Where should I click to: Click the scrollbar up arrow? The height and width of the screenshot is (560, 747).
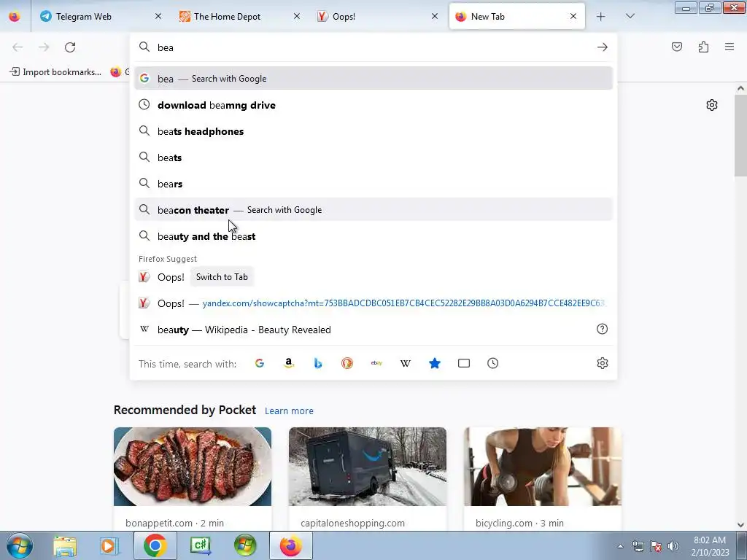(740, 88)
